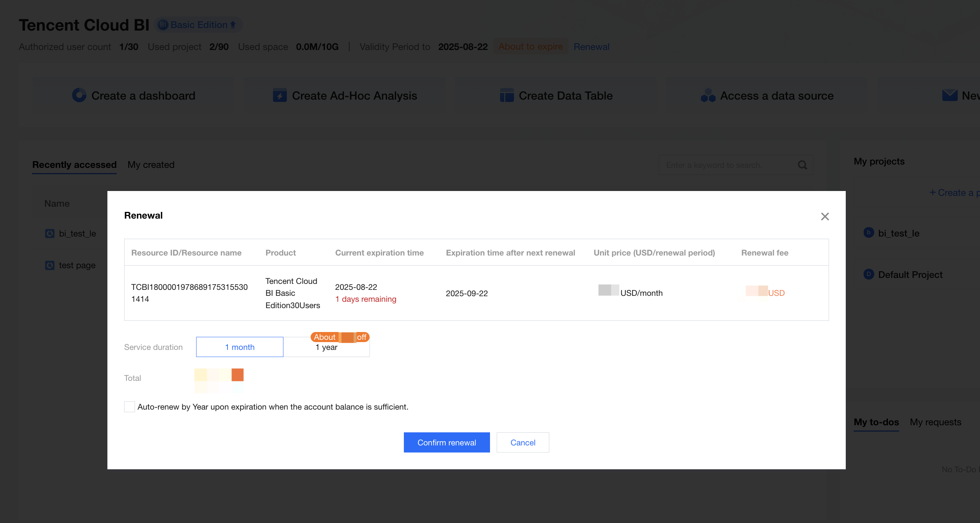Click the Basic Edition upgrade arrow badge
Image resolution: width=980 pixels, height=523 pixels.
pyautogui.click(x=233, y=25)
